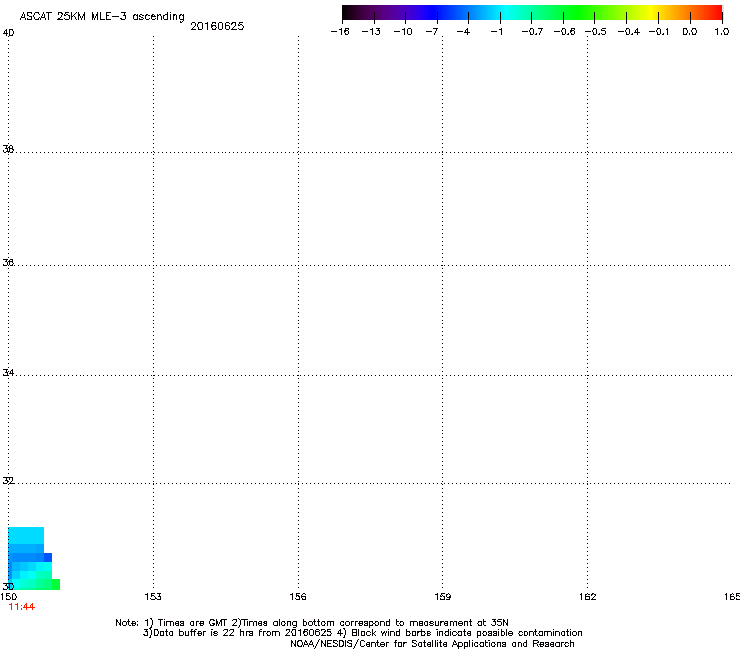Click the latitude label 36
This screenshot has width=740, height=650.
coord(8,262)
